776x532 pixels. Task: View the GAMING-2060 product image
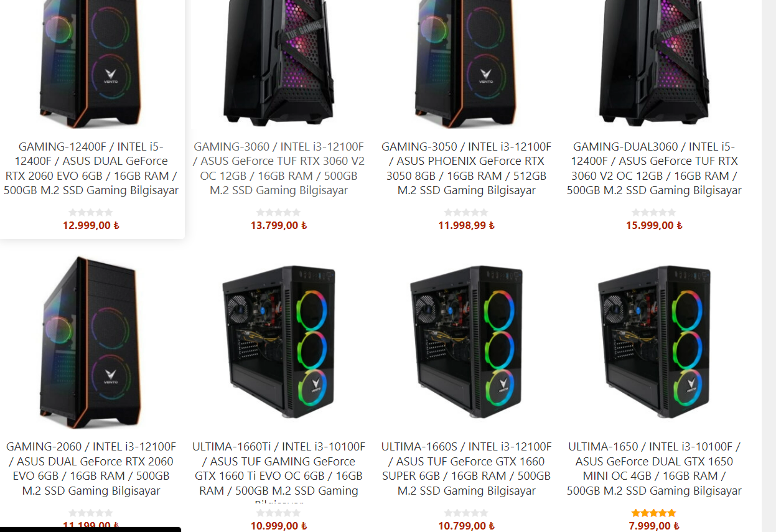pos(91,342)
